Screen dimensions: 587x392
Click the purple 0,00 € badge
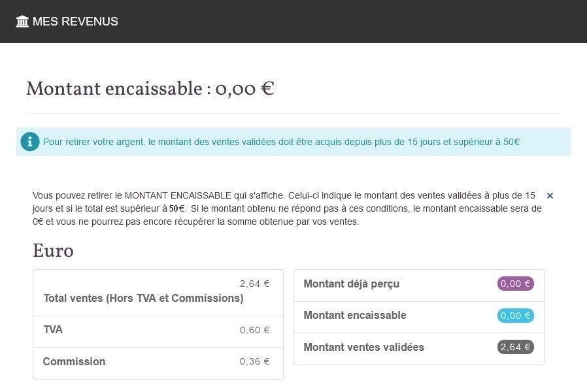(x=516, y=284)
